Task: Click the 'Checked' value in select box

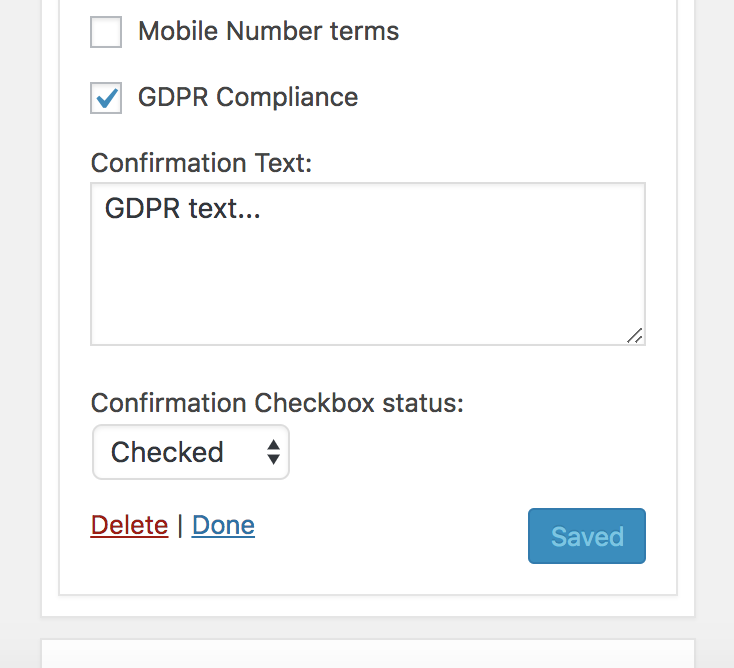Action: [x=167, y=452]
